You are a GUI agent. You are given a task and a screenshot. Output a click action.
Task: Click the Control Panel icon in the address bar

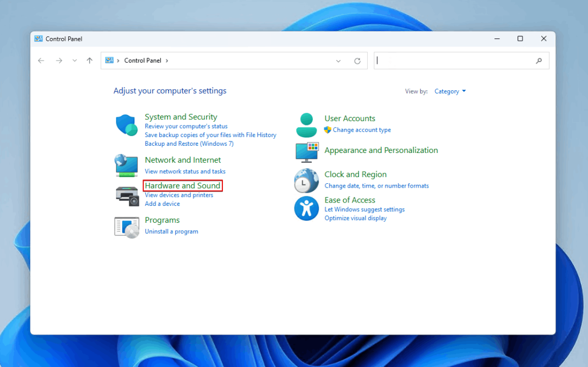[x=108, y=60]
